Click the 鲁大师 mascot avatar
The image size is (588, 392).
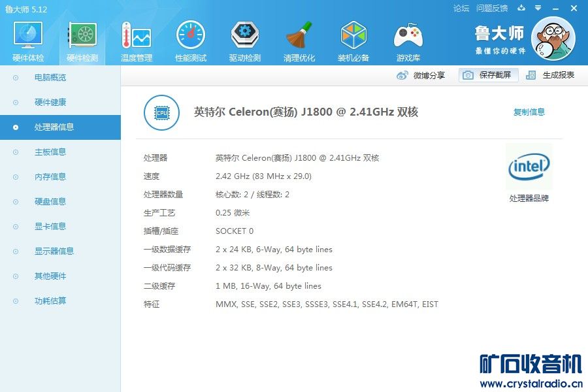click(553, 39)
